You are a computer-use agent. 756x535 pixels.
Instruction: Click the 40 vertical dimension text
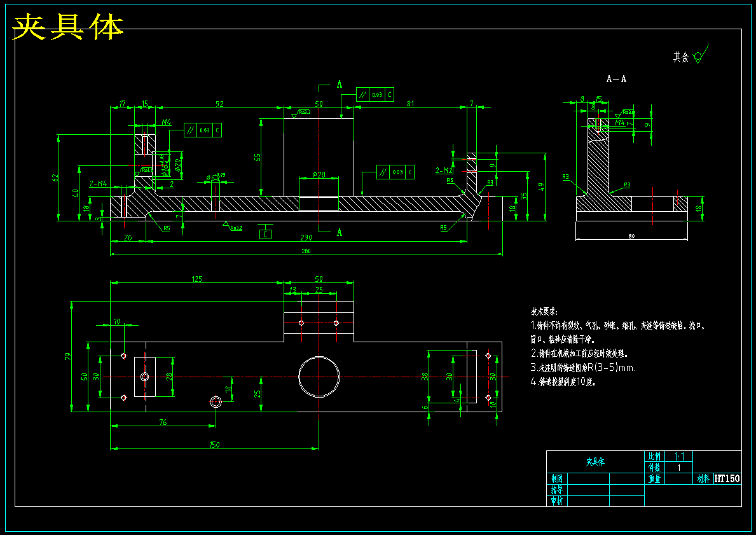point(75,193)
